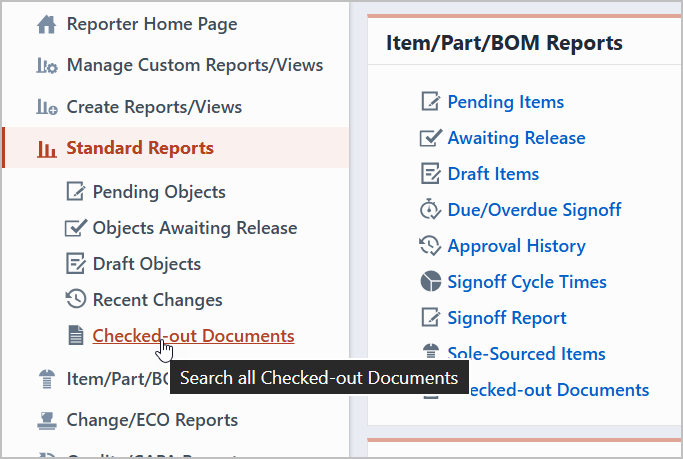The height and width of the screenshot is (459, 683).
Task: Open Change/ECO Reports
Action: coord(152,420)
